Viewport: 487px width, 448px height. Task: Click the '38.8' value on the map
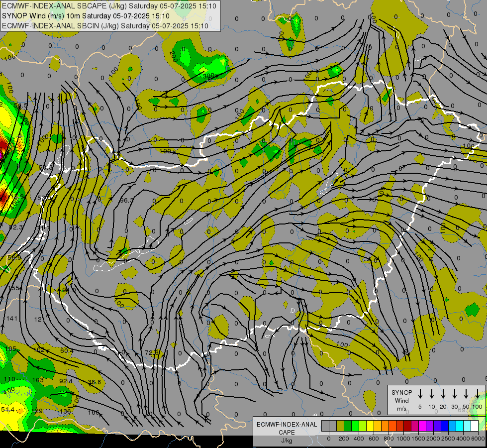coord(95,382)
